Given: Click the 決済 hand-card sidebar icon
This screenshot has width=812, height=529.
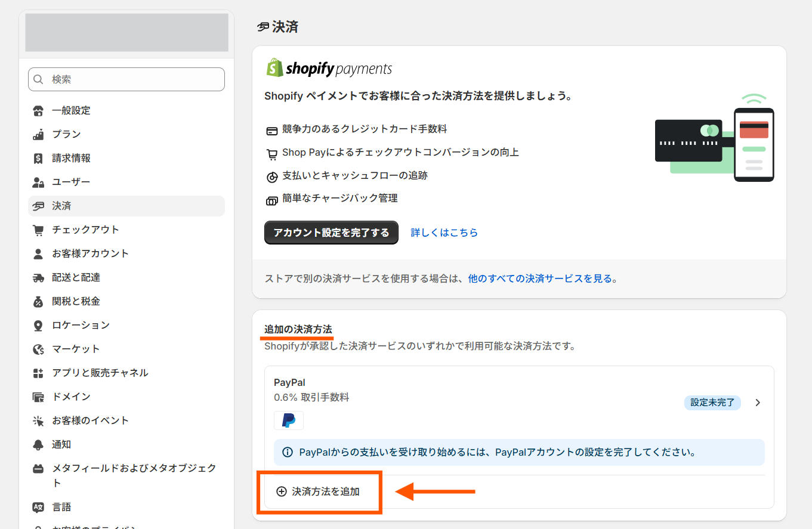Looking at the screenshot, I should click(38, 206).
